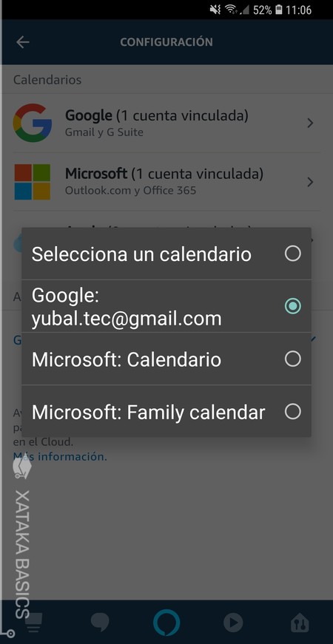Tap the back arrow in Configuración header
The width and height of the screenshot is (333, 644).
(x=23, y=42)
